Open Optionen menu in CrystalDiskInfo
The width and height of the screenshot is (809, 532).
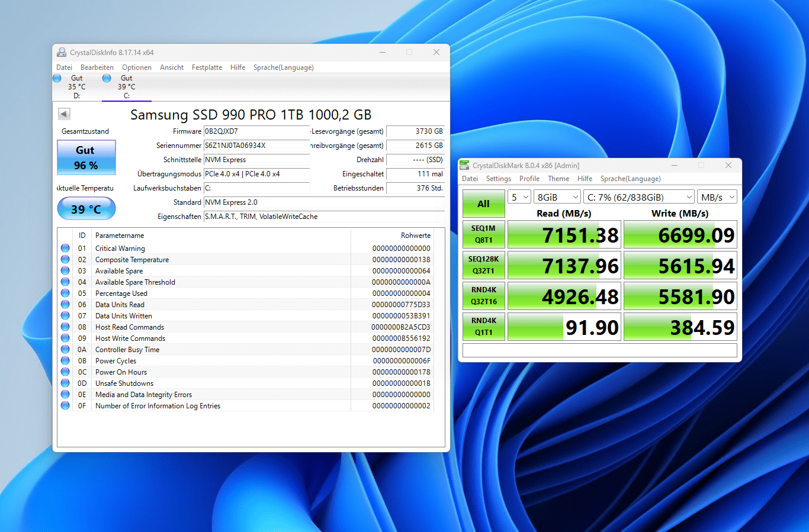[x=137, y=67]
